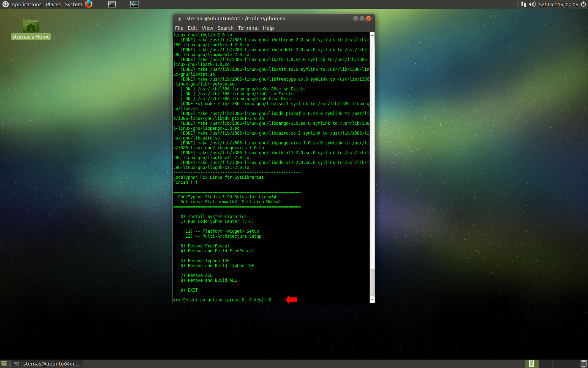Image resolution: width=588 pixels, height=368 pixels.
Task: Select the sternas@ubuntu64m taskbar entry
Action: point(48,364)
